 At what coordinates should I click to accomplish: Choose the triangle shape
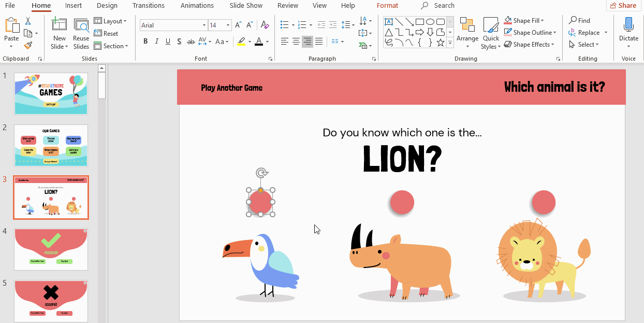[388, 32]
